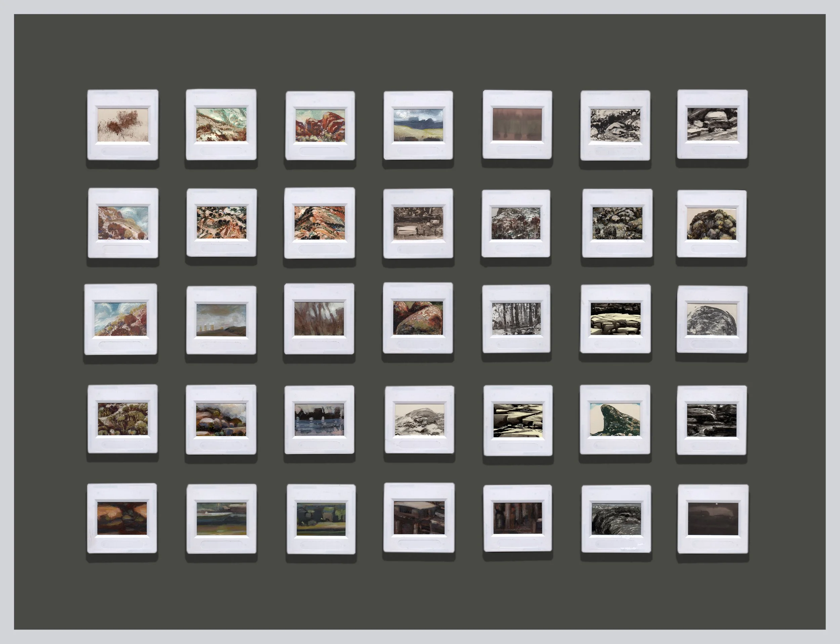Select the nearly black night scene with moon slide
The width and height of the screenshot is (840, 644).
(713, 519)
